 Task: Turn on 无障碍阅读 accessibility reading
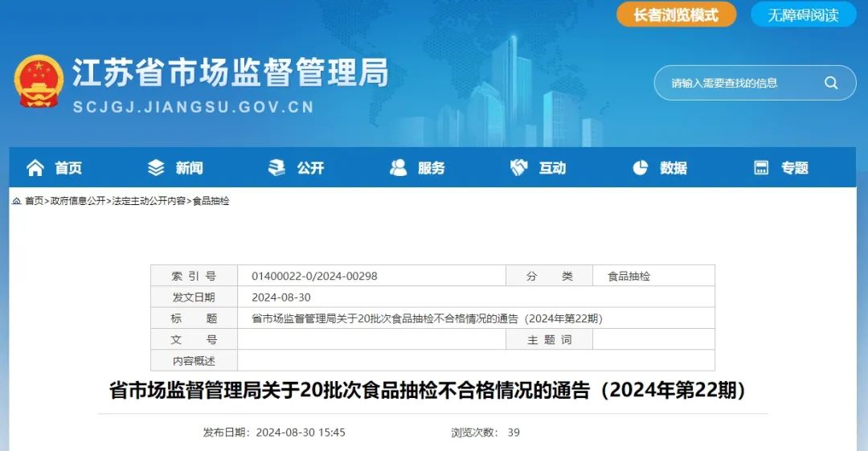click(x=803, y=14)
